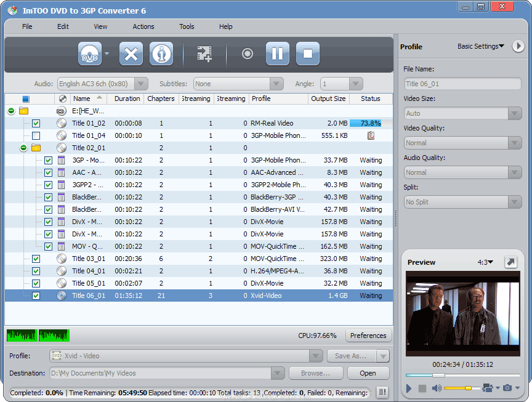This screenshot has height=402, width=532.
Task: Uncheck the Title 03_01 checkbox
Action: coord(36,259)
